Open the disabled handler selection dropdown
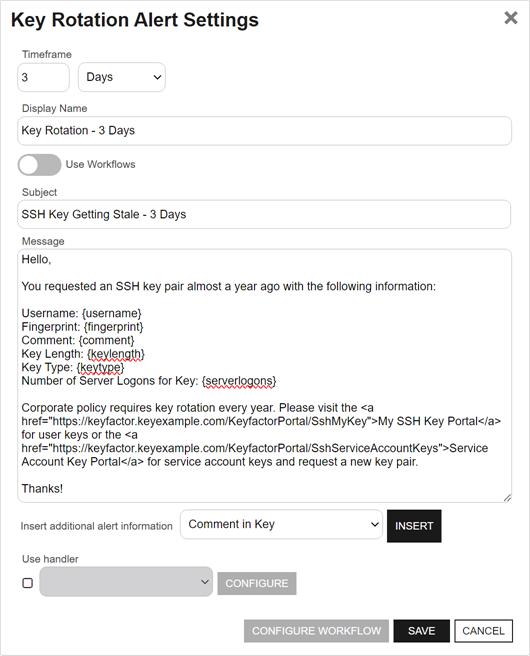This screenshot has width=530, height=656. click(x=126, y=582)
